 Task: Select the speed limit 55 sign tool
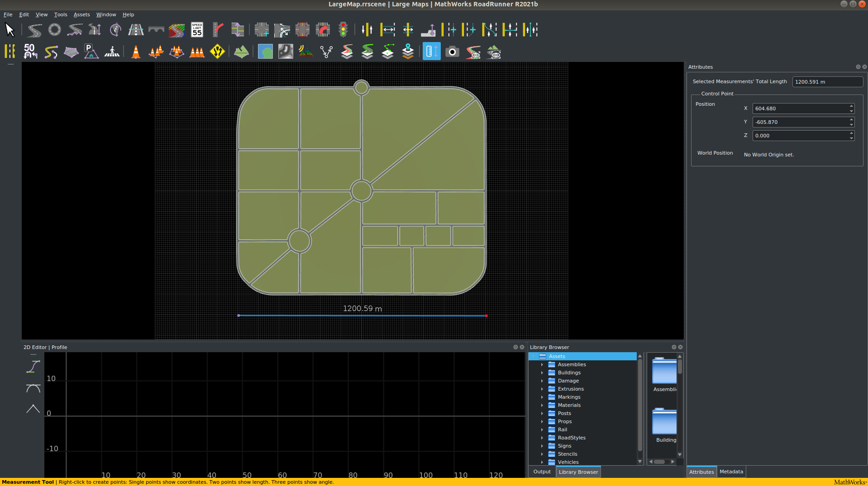(x=197, y=30)
